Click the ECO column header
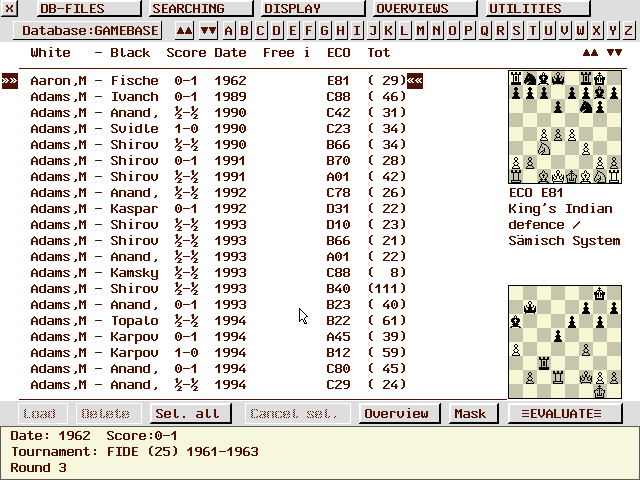Viewport: 640px width, 480px height. click(338, 53)
